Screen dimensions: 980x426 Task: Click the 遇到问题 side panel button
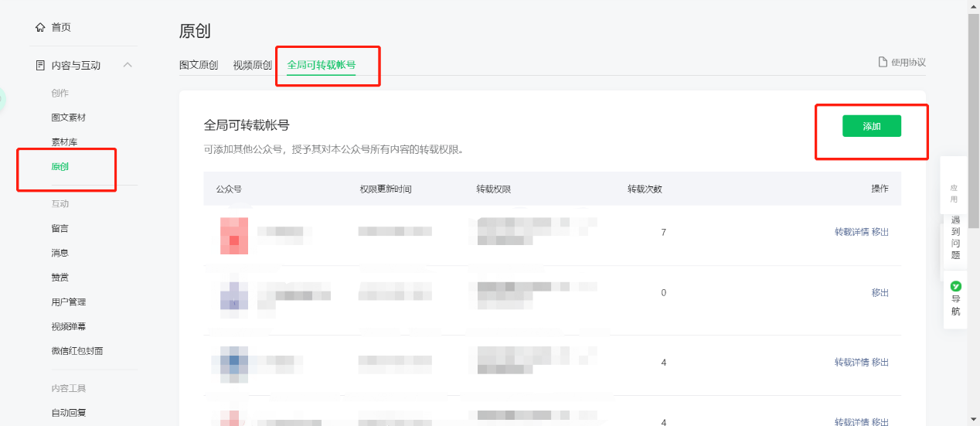955,238
